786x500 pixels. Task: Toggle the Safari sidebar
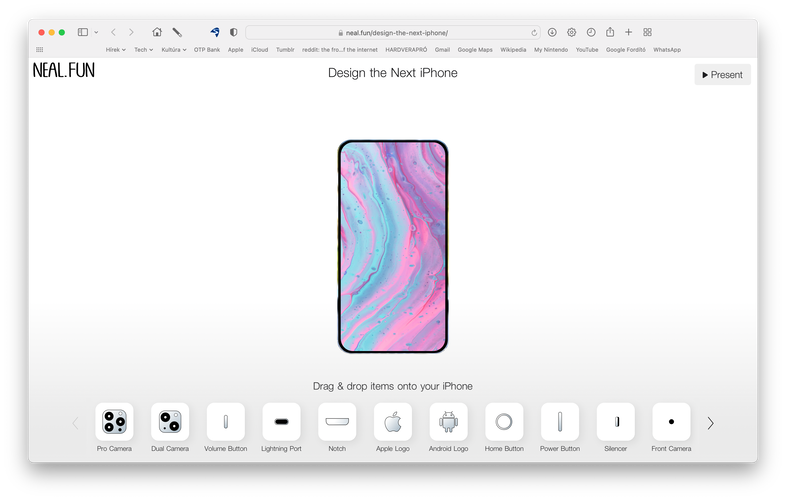[83, 32]
